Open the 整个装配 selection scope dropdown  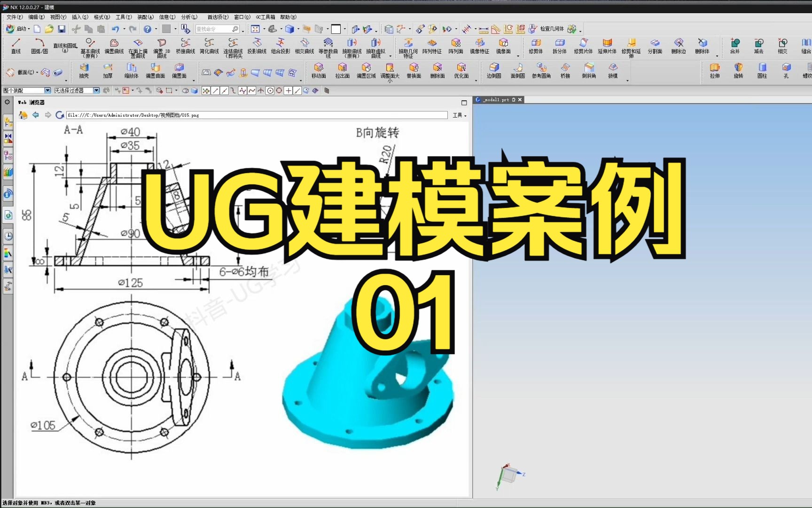(48, 90)
